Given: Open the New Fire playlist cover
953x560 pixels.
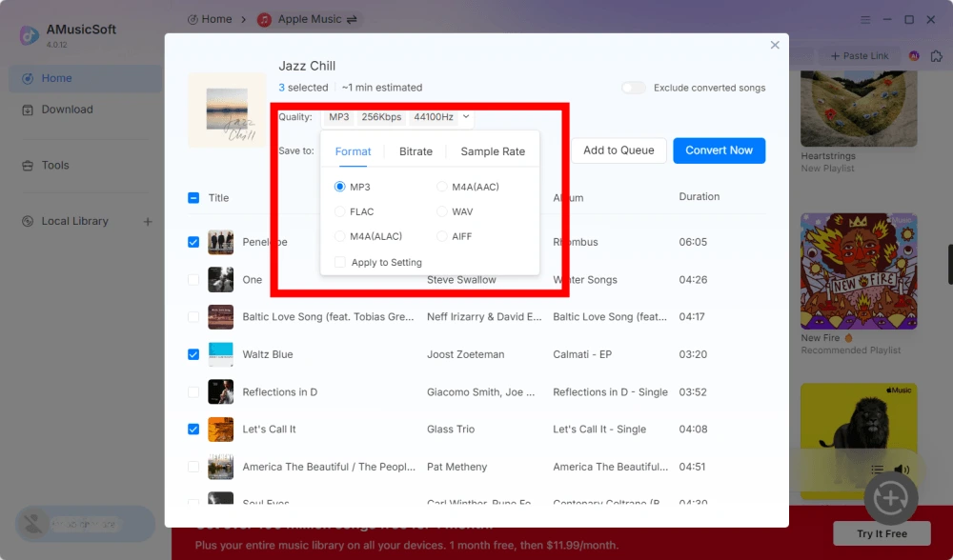Looking at the screenshot, I should tap(859, 270).
